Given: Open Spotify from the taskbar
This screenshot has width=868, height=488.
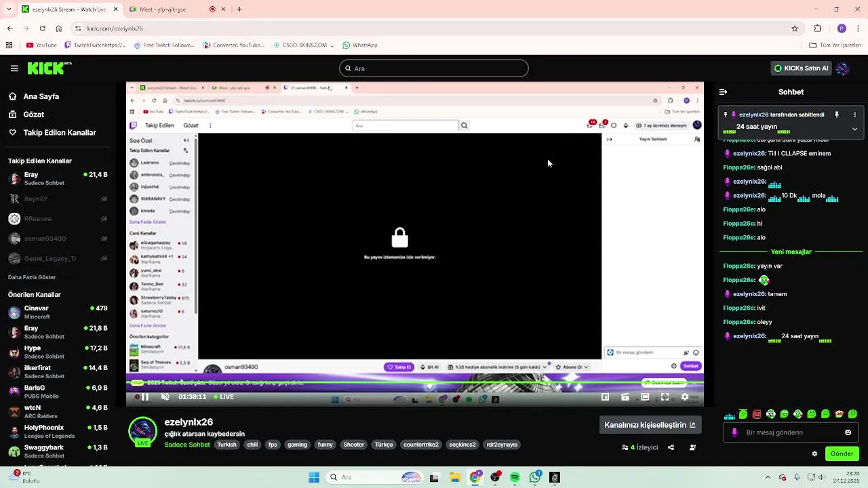Looking at the screenshot, I should (515, 477).
